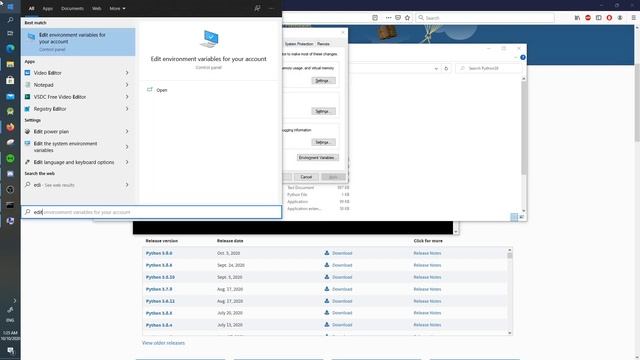Viewport: 640px width, 360px height.
Task: Click the Windows search text field
Action: (151, 212)
